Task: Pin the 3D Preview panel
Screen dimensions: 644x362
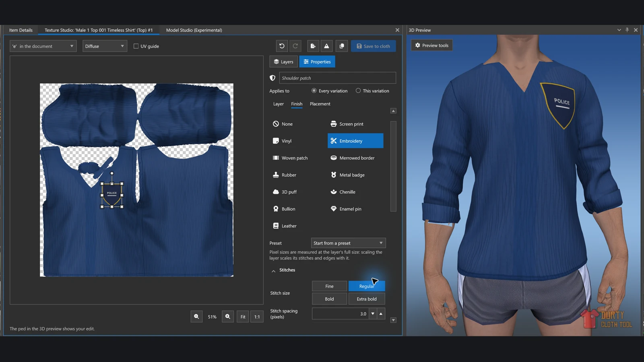Action: [x=627, y=30]
